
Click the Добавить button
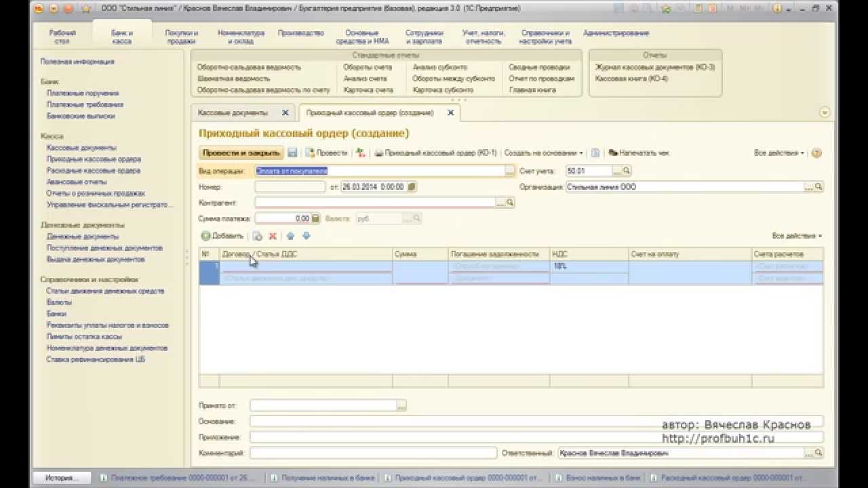click(x=222, y=236)
